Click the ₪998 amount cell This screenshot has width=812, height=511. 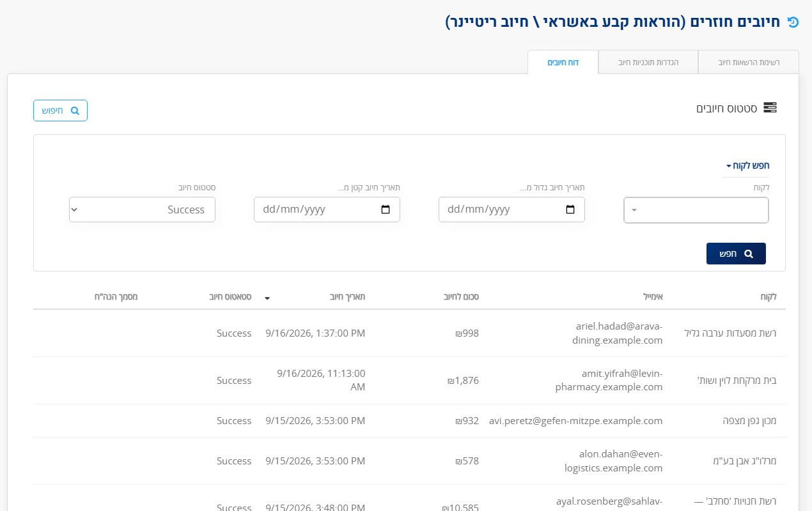coord(467,333)
